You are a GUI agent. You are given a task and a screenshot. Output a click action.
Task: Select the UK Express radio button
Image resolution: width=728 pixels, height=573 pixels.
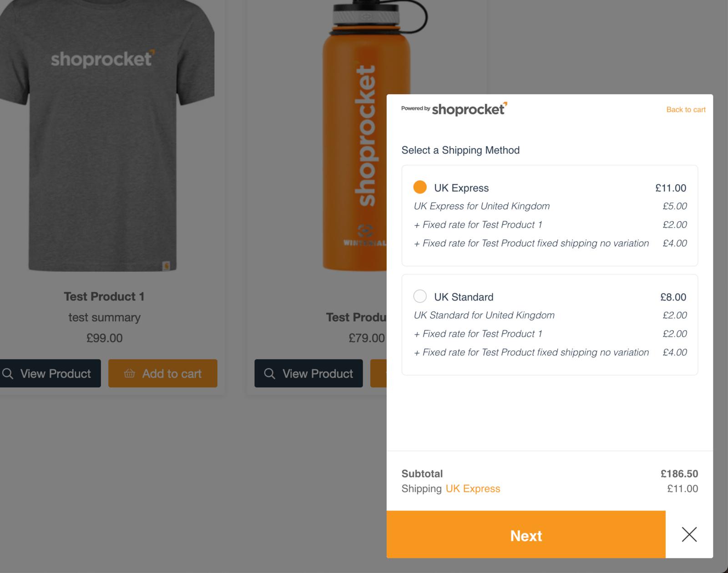click(x=420, y=187)
